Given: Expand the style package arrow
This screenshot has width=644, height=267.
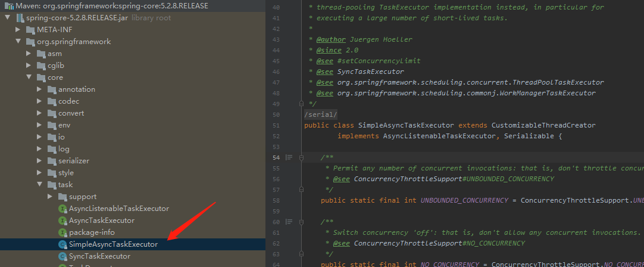Looking at the screenshot, I should coord(39,173).
